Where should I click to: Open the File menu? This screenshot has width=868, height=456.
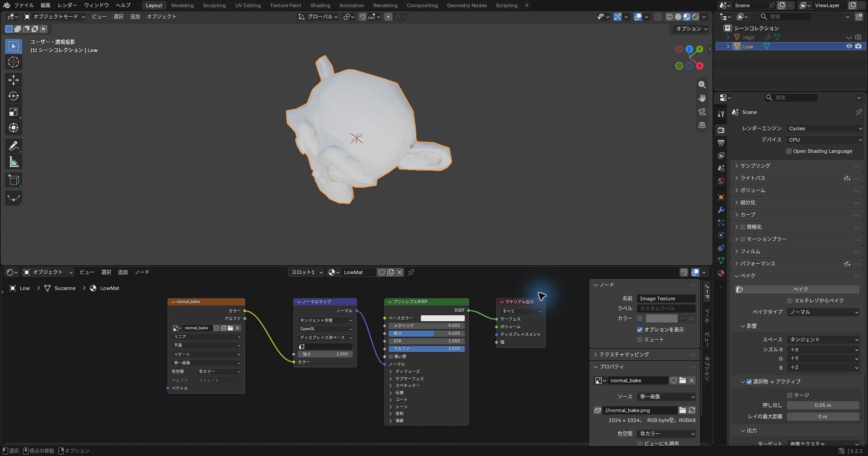[x=24, y=5]
